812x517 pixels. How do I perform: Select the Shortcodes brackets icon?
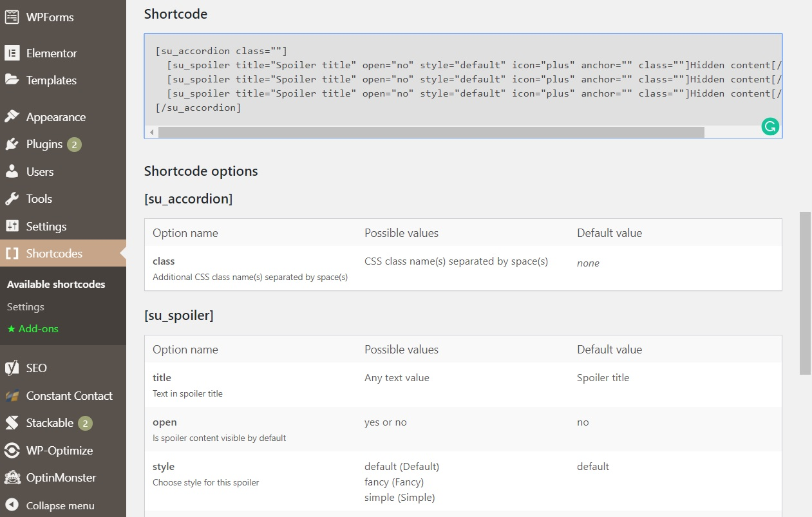click(12, 253)
